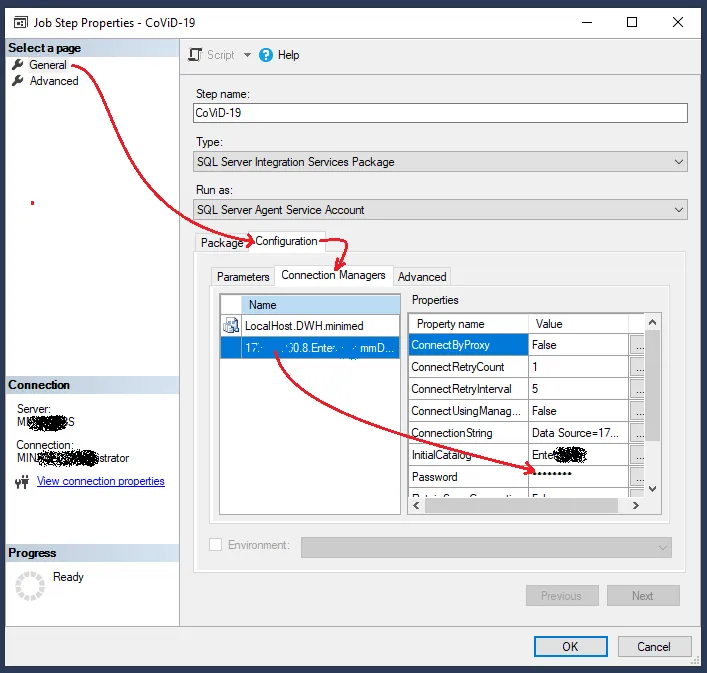
Task: Click the Help question mark icon
Action: pyautogui.click(x=266, y=55)
